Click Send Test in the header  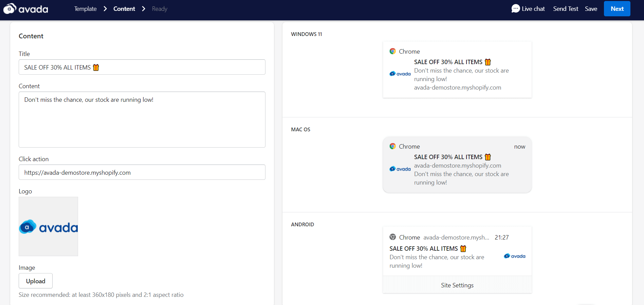coord(565,9)
